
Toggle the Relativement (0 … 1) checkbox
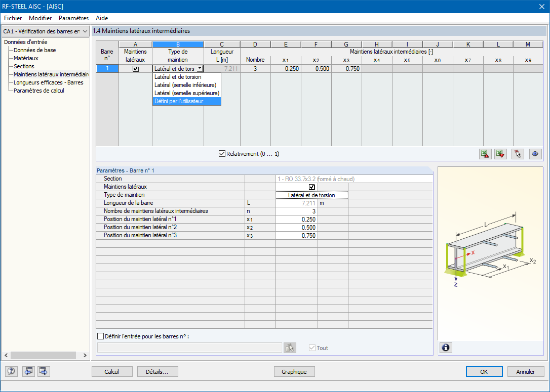(x=222, y=154)
